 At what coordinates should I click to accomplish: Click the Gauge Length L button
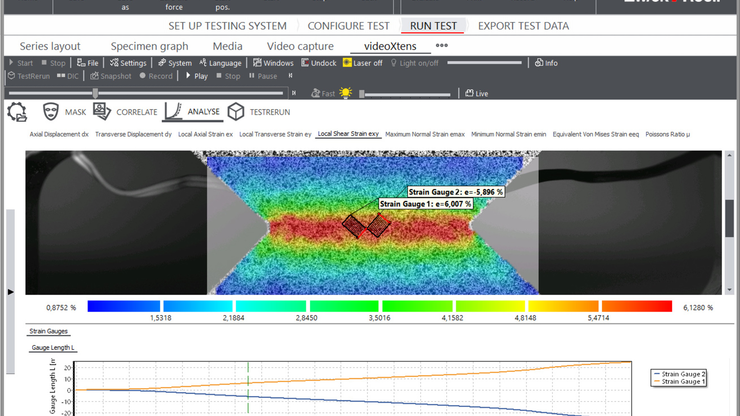53,347
